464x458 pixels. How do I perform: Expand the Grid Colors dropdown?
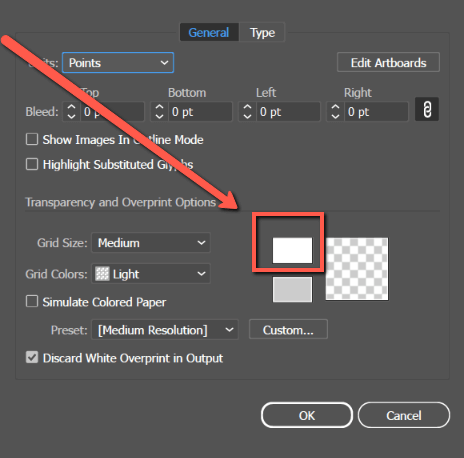(151, 274)
